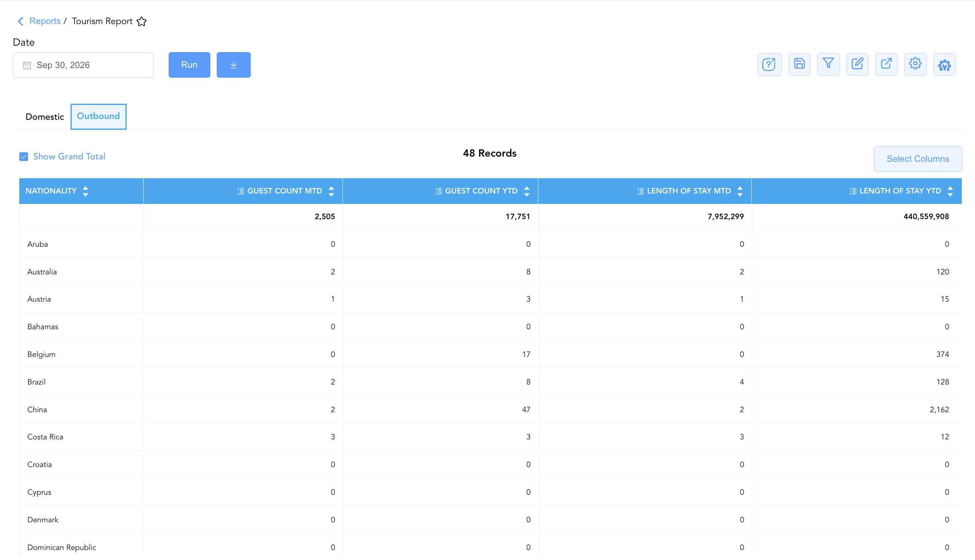This screenshot has width=975, height=560.
Task: Click the Length of Stay MTD list icon
Action: click(x=641, y=191)
